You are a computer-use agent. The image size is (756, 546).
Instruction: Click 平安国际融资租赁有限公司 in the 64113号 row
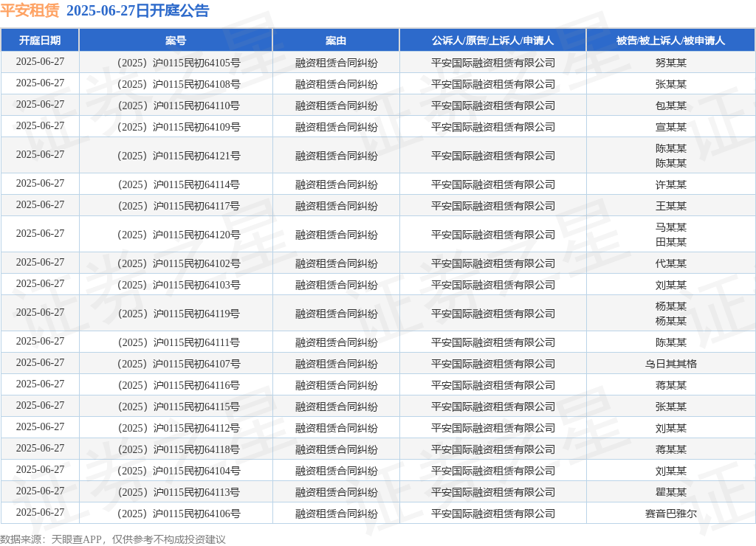(x=492, y=493)
